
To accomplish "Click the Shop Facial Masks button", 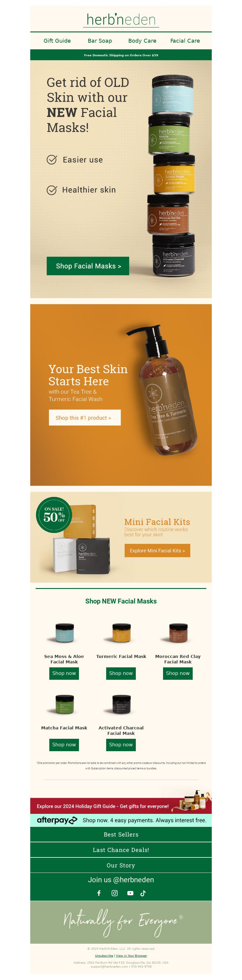I will pos(88,266).
